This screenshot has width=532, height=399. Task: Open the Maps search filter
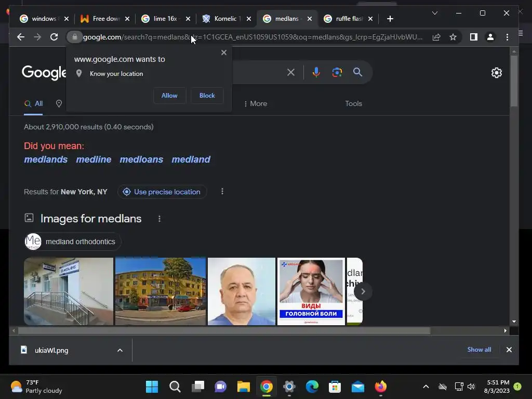[59, 104]
